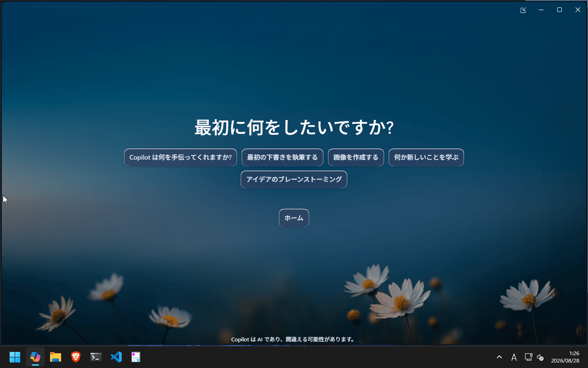Screen dimensions: 588x368
Task: Click the muted volume tray icon
Action: point(540,357)
